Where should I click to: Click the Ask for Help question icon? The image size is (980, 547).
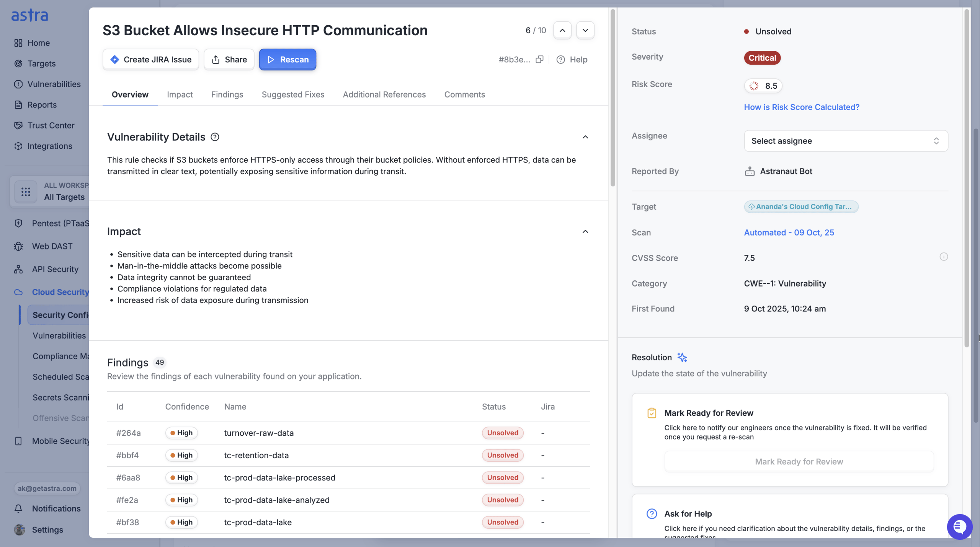point(652,514)
